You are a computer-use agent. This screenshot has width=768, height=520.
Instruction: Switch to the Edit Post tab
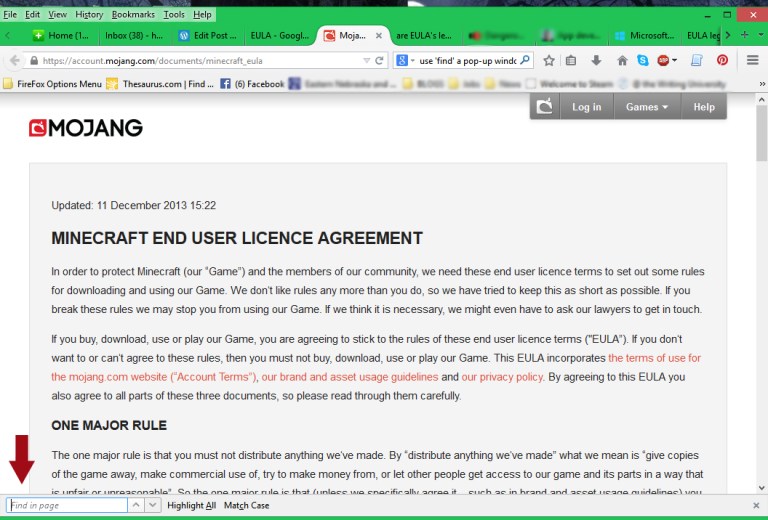(208, 35)
